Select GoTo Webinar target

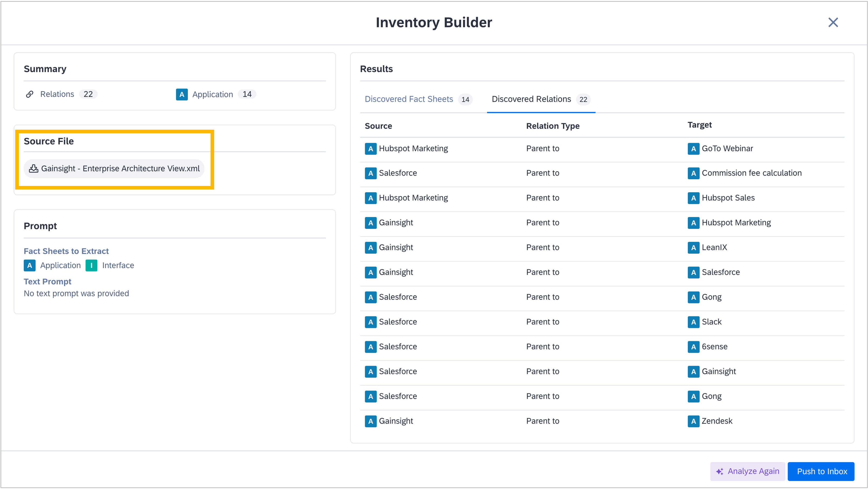pos(727,148)
